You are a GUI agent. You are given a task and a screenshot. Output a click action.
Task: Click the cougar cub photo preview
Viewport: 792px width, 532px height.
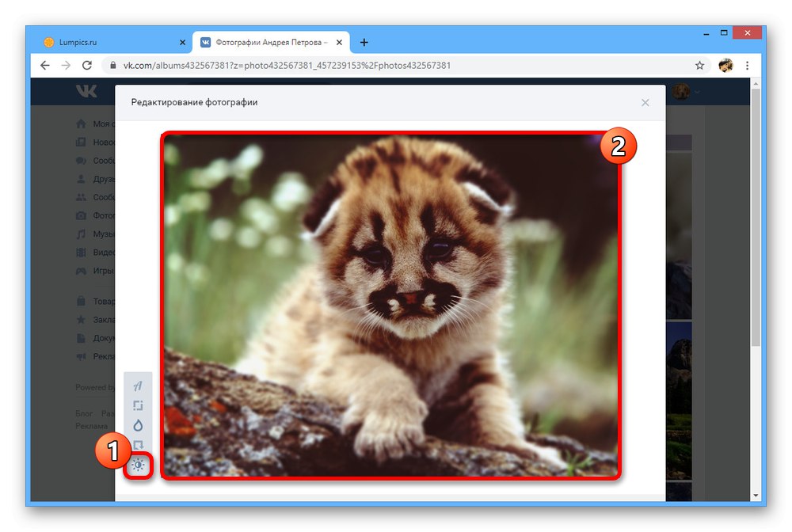click(390, 306)
